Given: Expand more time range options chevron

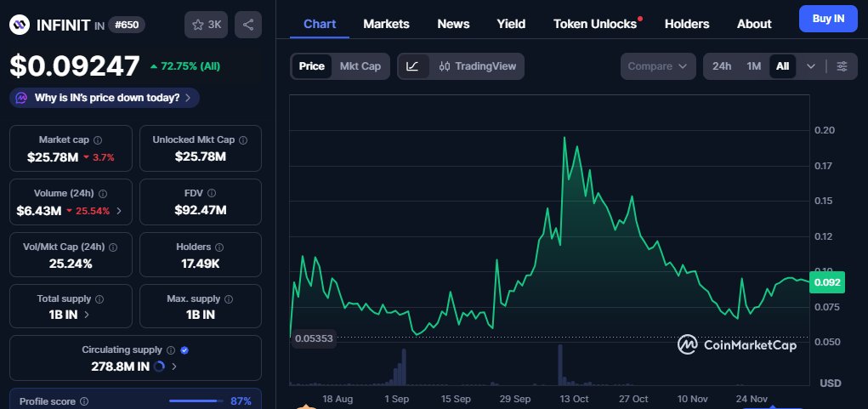Looking at the screenshot, I should click(811, 66).
